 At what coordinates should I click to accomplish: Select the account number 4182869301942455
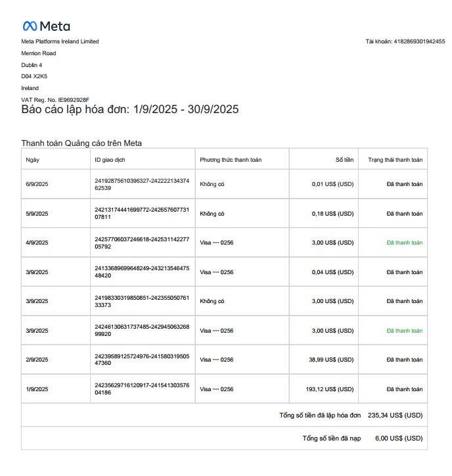pyautogui.click(x=419, y=41)
